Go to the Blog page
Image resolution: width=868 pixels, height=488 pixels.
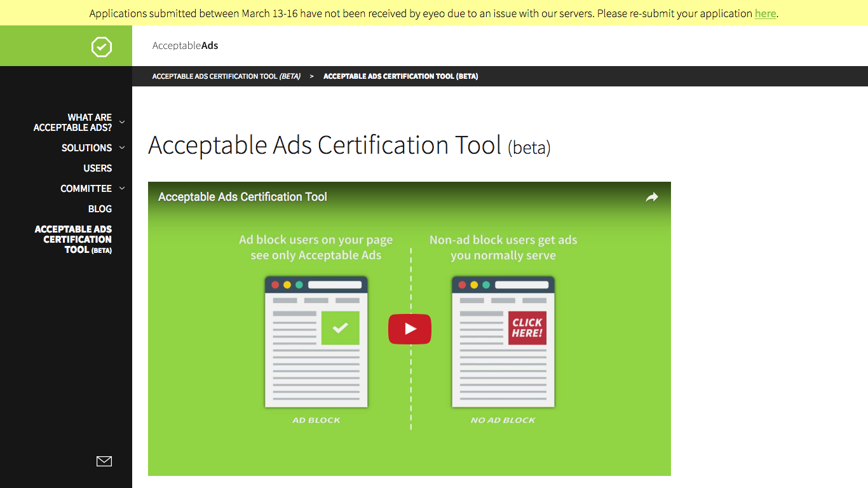[x=100, y=209]
